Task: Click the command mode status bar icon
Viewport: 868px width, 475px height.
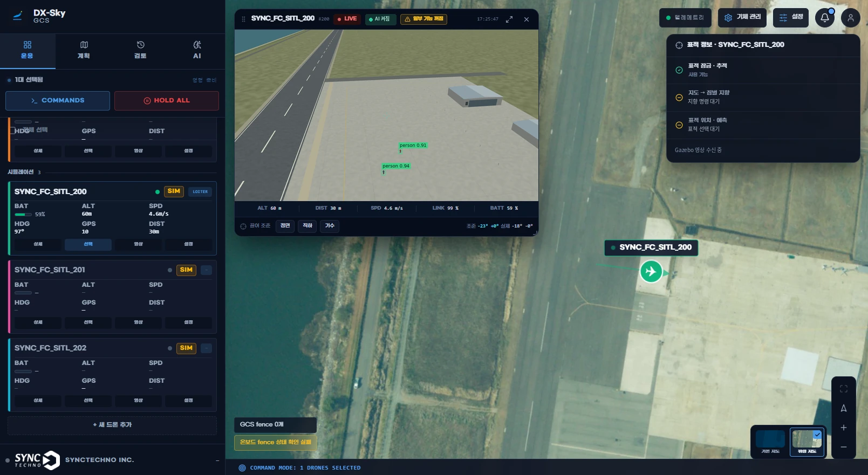Action: (242, 468)
